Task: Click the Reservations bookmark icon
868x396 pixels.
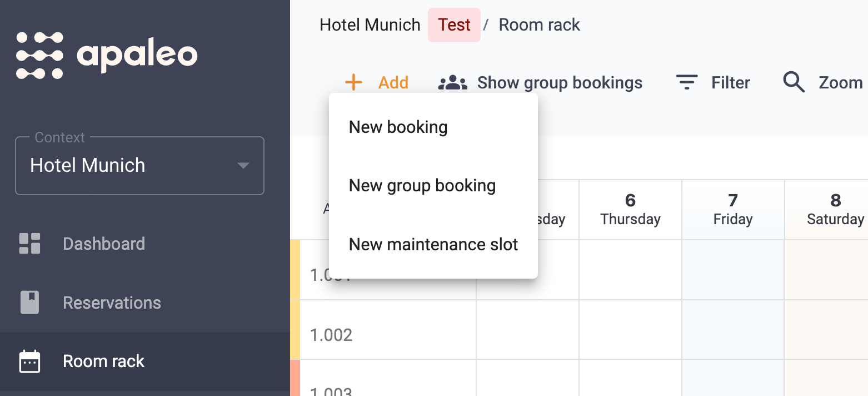Action: coord(29,303)
